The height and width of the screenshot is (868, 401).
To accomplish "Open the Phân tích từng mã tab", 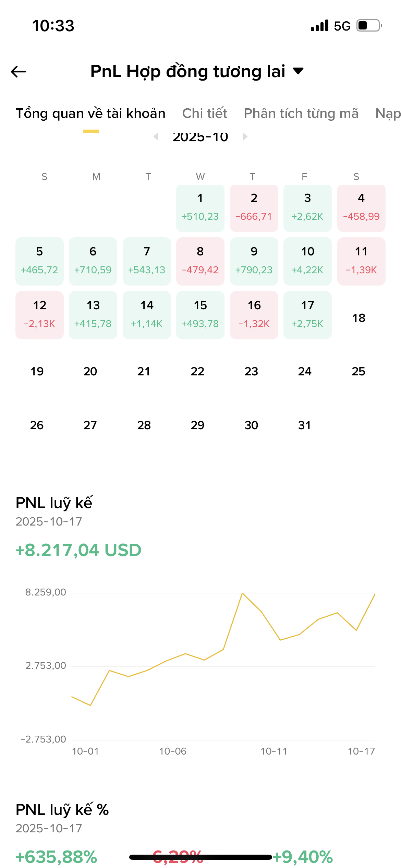I will pos(301,113).
